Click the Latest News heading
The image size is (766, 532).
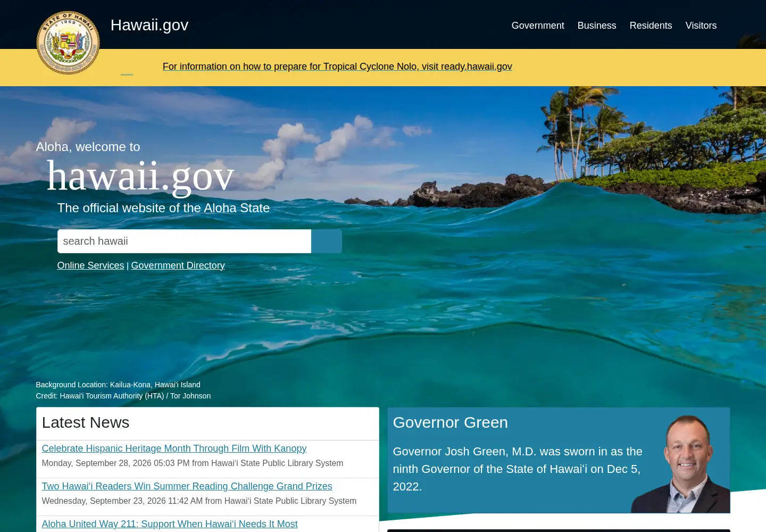coord(86,422)
